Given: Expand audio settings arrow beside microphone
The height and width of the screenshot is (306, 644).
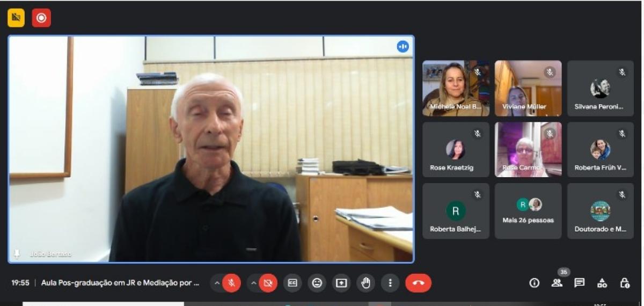Looking at the screenshot, I should tap(217, 283).
